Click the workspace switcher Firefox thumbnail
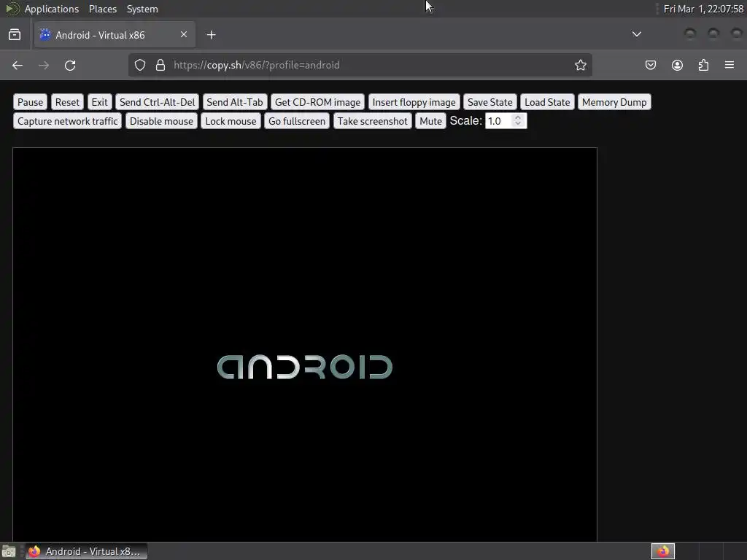747x560 pixels. click(x=663, y=551)
